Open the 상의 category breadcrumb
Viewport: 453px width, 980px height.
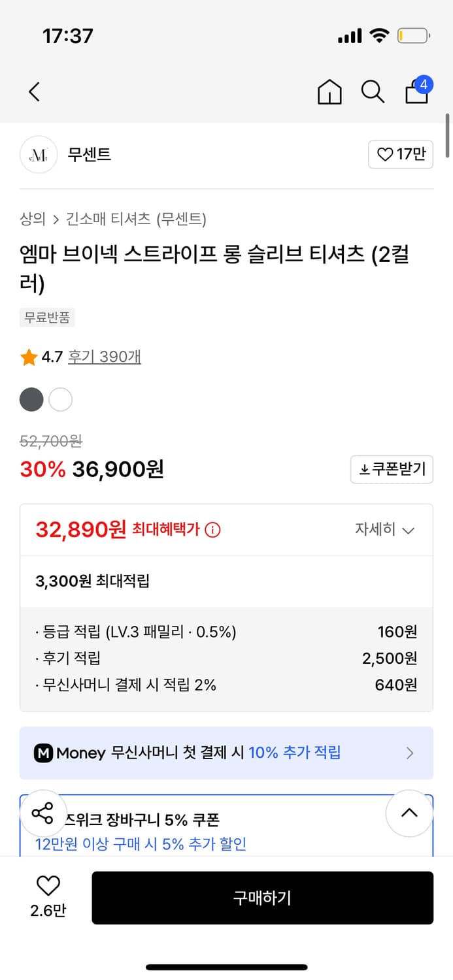(31, 220)
